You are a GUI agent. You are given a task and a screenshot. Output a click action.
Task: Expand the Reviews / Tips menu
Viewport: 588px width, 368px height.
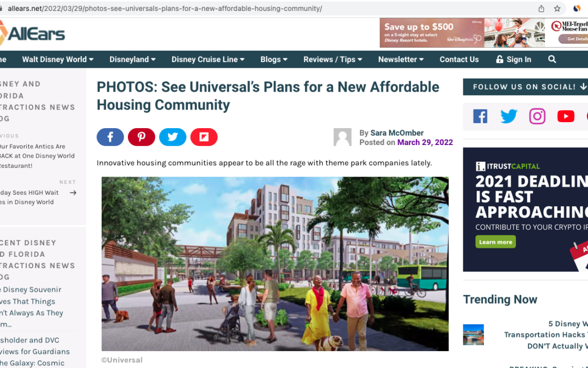click(x=333, y=59)
